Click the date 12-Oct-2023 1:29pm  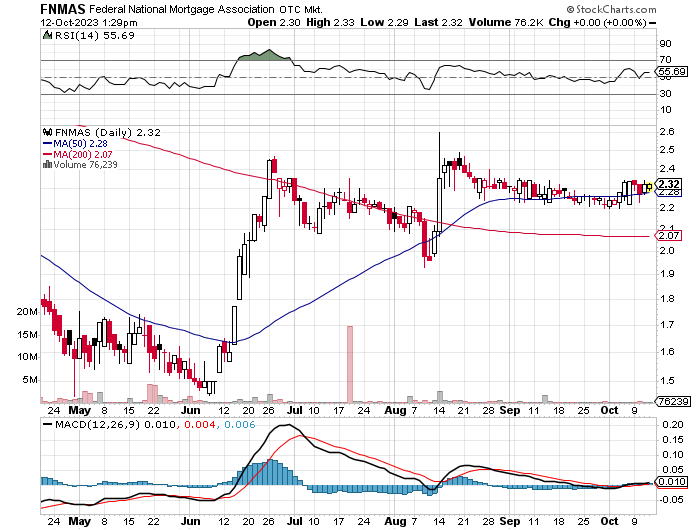click(x=88, y=22)
